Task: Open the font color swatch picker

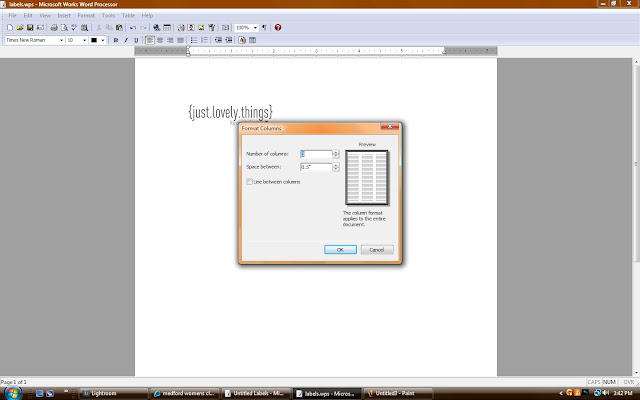Action: [x=98, y=40]
